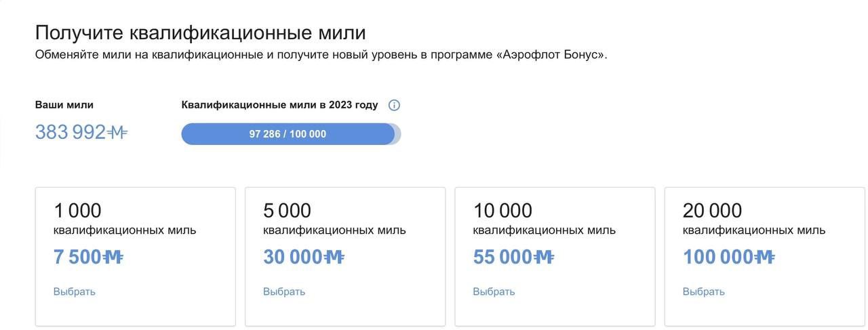Click the 20 000 card title
Image resolution: width=868 pixels, height=330 pixels.
pos(712,211)
